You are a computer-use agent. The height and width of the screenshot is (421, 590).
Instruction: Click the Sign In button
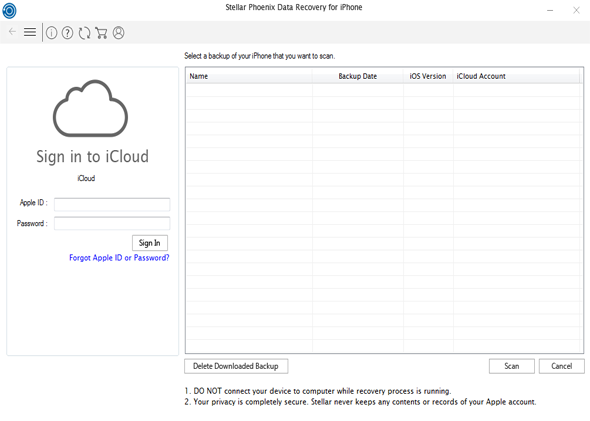150,243
